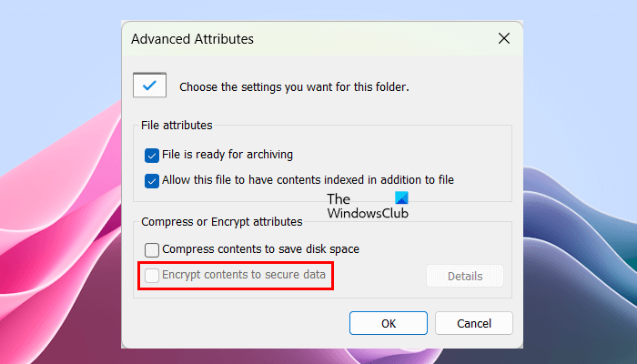637x364 pixels.
Task: Click 'Choose the settings you want' instruction text
Action: [x=294, y=87]
